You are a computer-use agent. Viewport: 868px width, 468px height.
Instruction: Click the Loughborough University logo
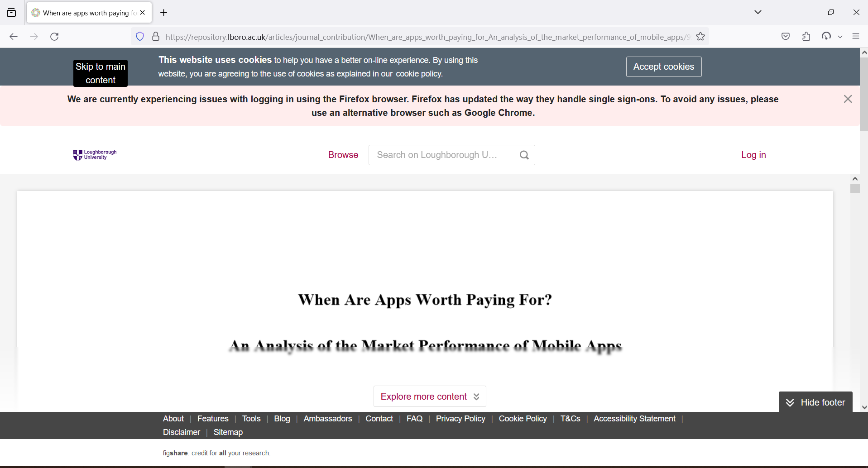click(94, 155)
